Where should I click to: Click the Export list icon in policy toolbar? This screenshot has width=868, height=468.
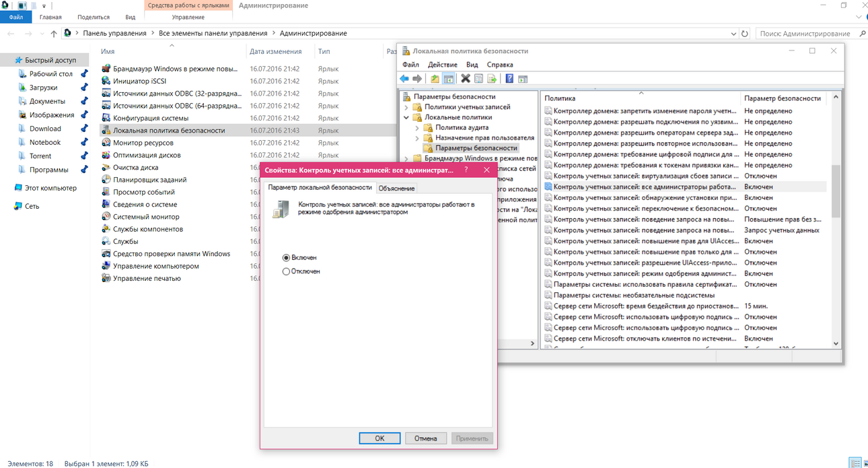coord(491,79)
